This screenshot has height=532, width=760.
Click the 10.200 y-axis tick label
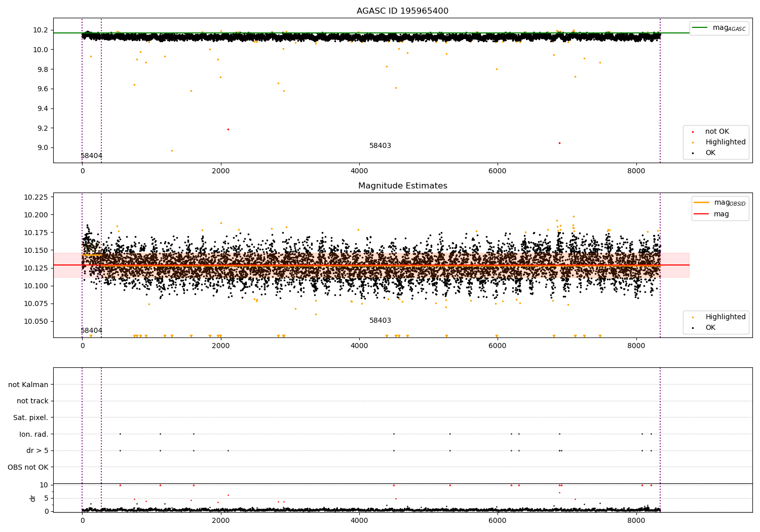(36, 215)
